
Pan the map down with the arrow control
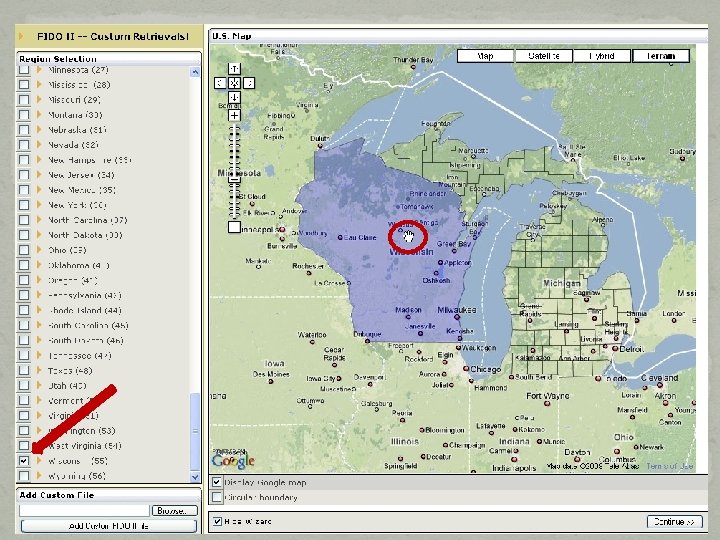point(234,97)
